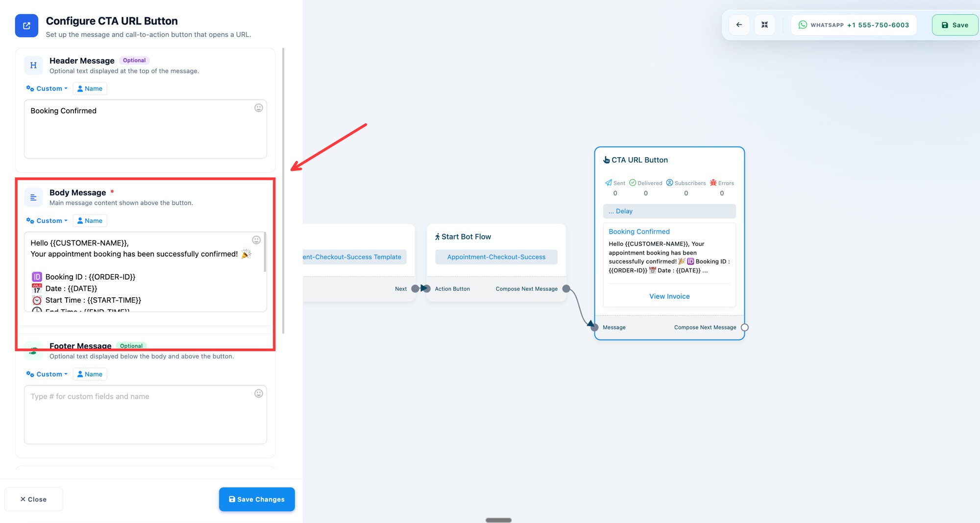Click the CTA URL Button header icon
The image size is (980, 523).
point(26,25)
